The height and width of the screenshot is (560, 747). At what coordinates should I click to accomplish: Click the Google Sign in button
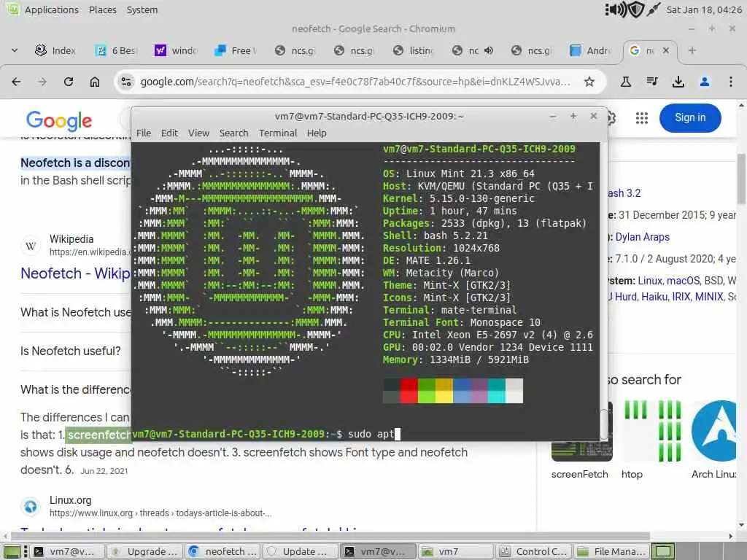click(x=690, y=117)
